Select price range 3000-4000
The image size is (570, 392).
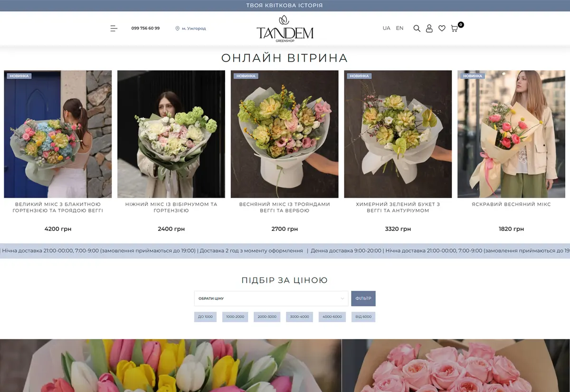[x=299, y=317]
